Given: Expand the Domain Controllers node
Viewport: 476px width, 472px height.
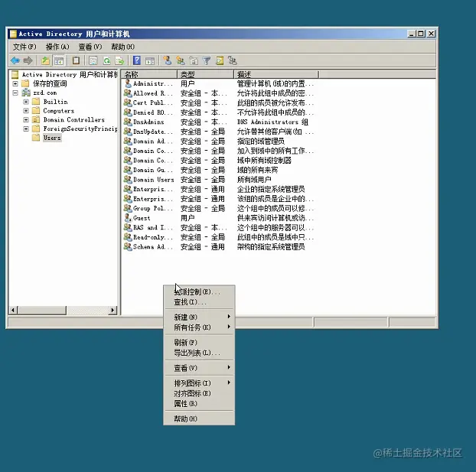Looking at the screenshot, I should click(26, 119).
